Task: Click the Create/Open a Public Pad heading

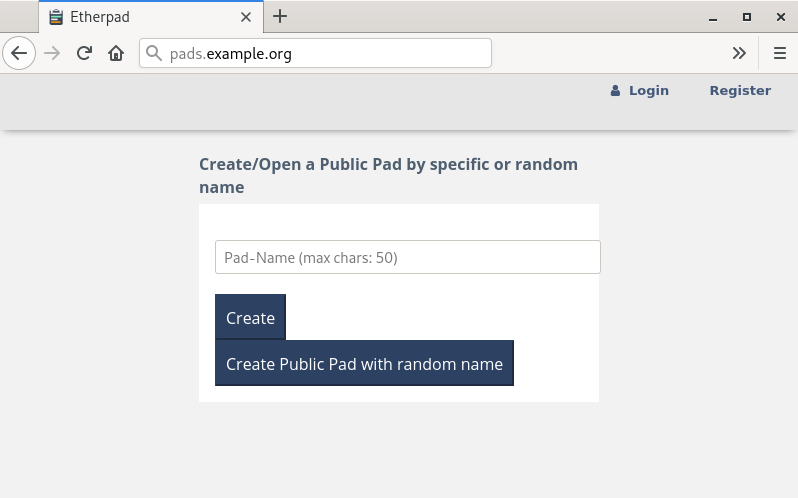Action: tap(388, 175)
